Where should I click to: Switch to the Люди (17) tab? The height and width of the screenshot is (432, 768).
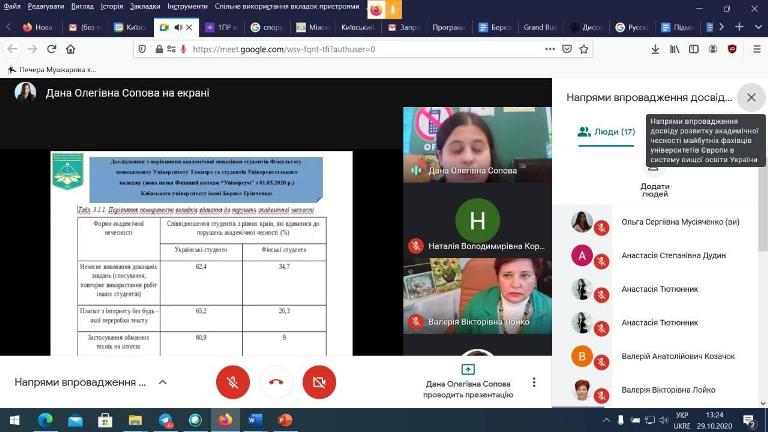pos(606,132)
